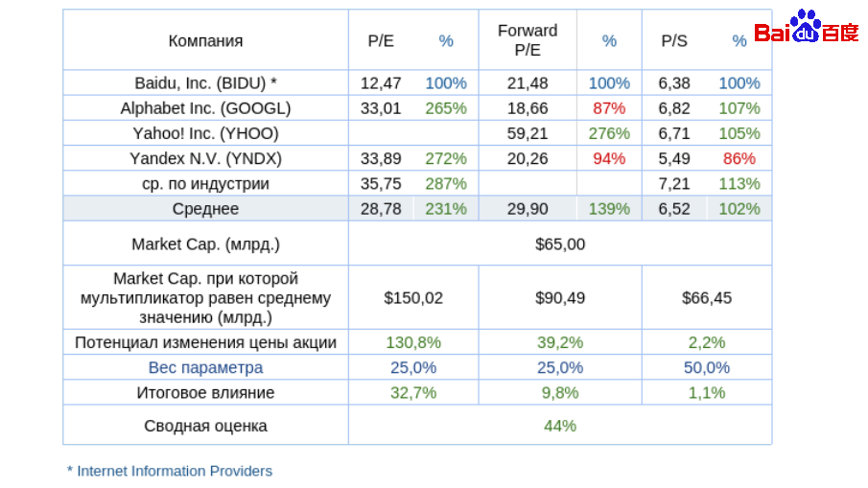This screenshot has width=868, height=488.
Task: Click the 130,8% price change potential cell
Action: tap(413, 342)
